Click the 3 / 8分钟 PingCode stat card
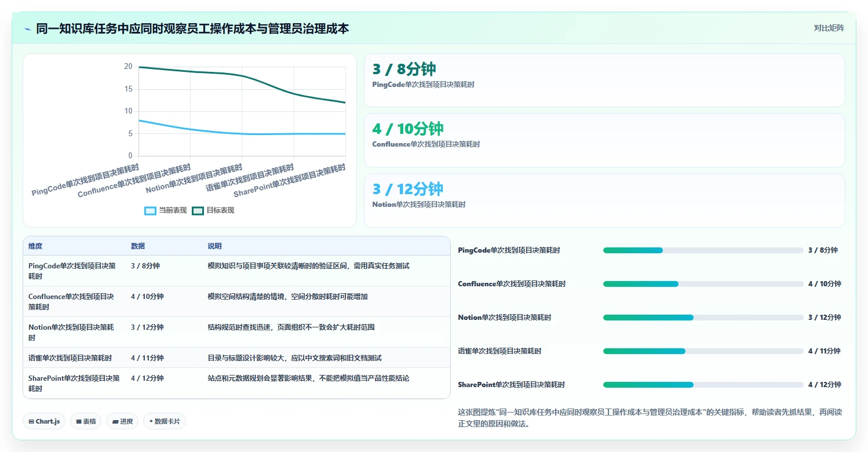 point(604,81)
